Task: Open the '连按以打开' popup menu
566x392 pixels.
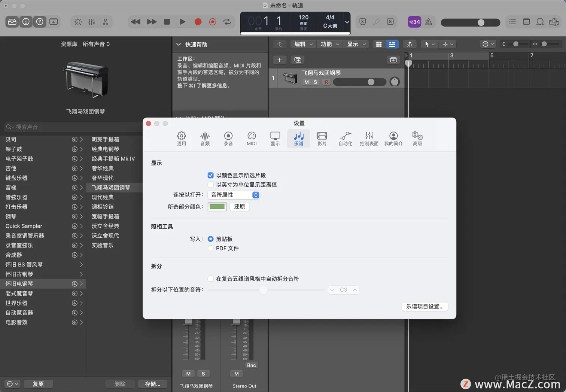Action: click(234, 195)
